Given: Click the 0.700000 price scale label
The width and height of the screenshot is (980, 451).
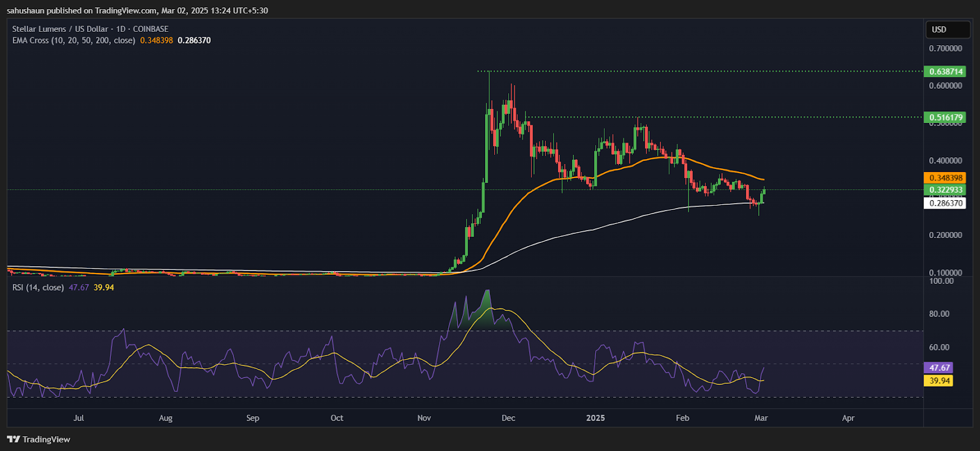Looking at the screenshot, I should pyautogui.click(x=945, y=48).
